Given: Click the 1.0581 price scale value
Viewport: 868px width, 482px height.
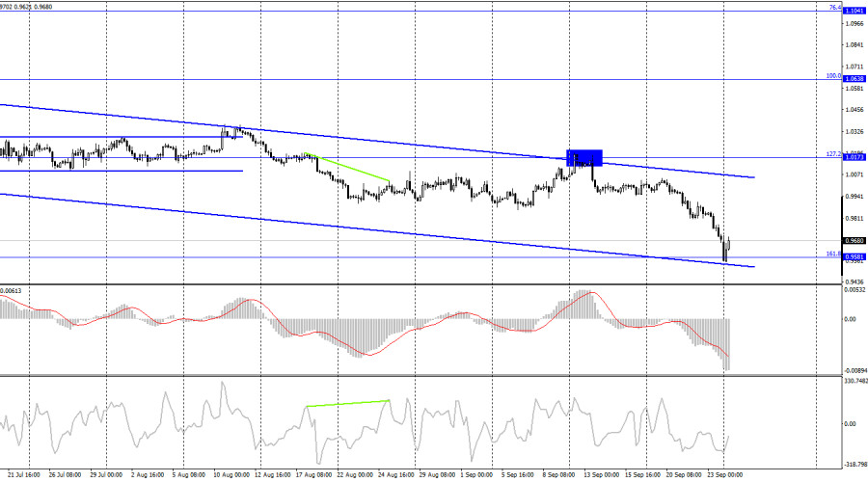Looking at the screenshot, I should pos(854,89).
